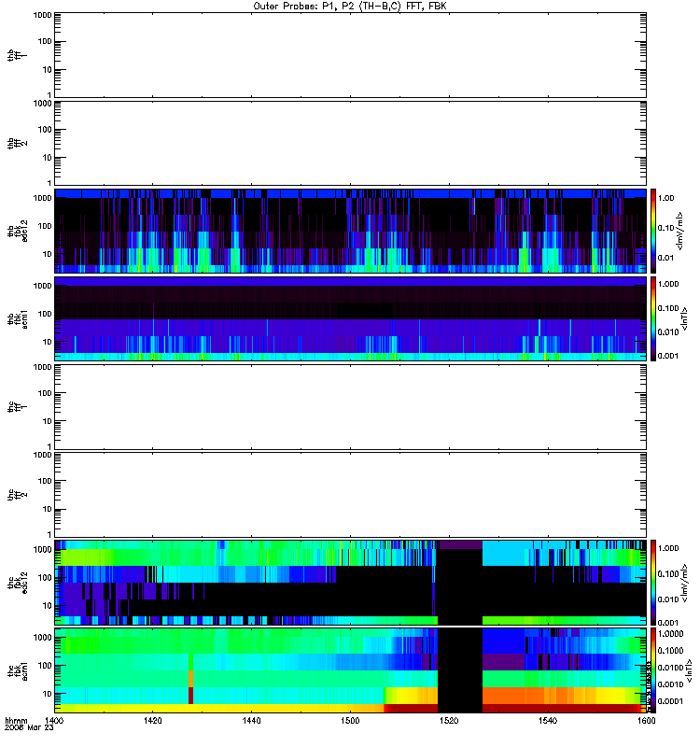This screenshot has width=700, height=747.
Task: Click the "0.0100" value on the thc scm1 color bar
Action: 670,668
